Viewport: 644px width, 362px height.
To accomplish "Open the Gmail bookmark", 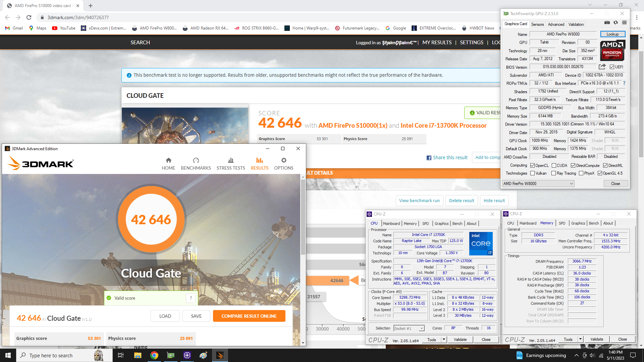I will click(x=14, y=28).
